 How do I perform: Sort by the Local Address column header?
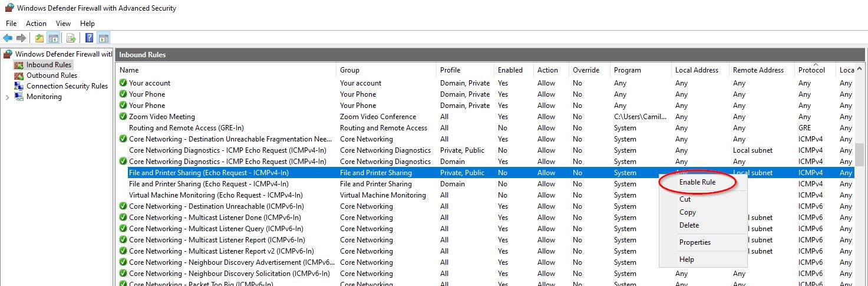[x=700, y=70]
